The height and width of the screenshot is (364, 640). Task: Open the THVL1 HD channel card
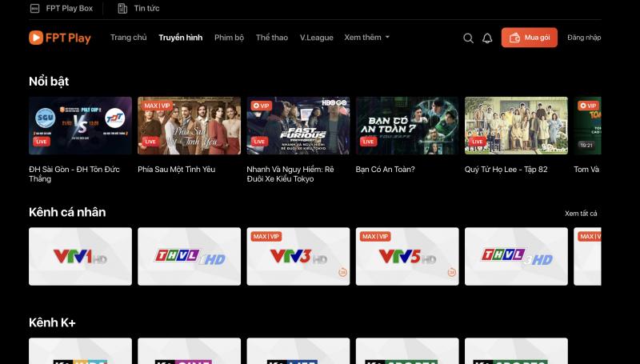pyautogui.click(x=190, y=256)
